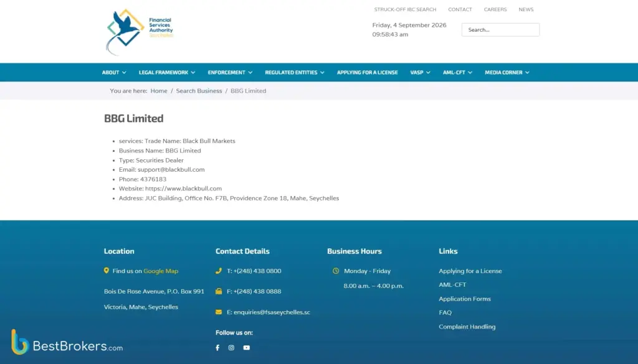Open the Contact top link
Viewport: 638px width, 364px height.
(460, 9)
